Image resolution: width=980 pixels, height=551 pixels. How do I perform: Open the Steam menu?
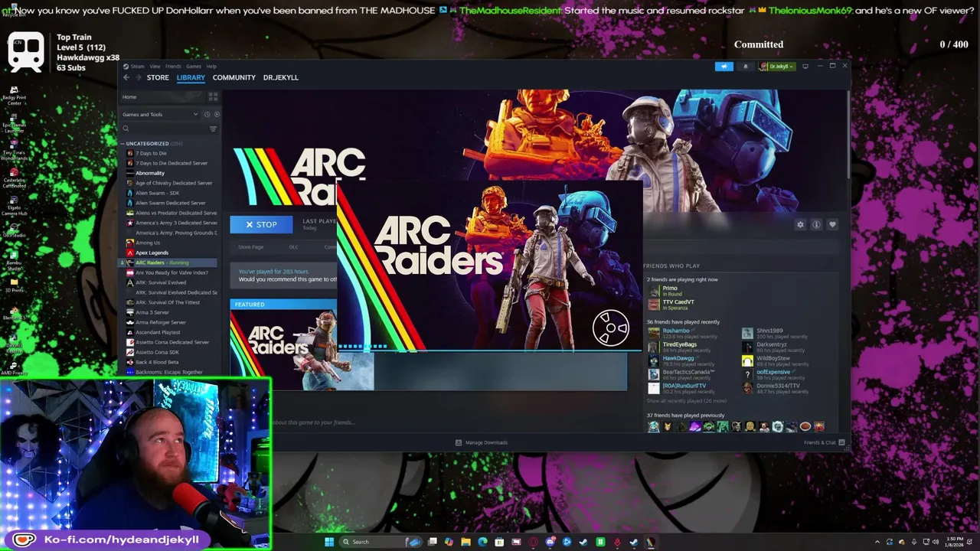point(138,67)
